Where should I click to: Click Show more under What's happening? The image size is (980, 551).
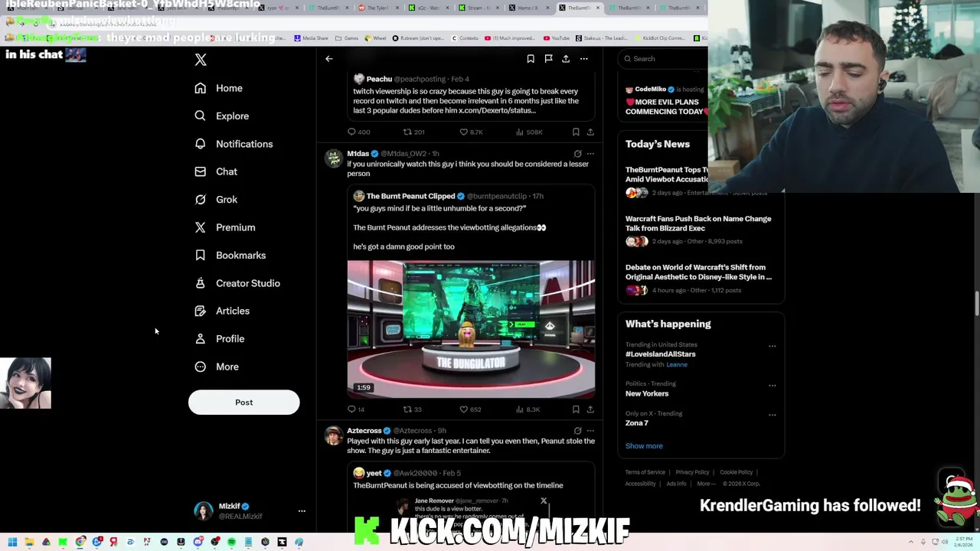[x=644, y=446]
